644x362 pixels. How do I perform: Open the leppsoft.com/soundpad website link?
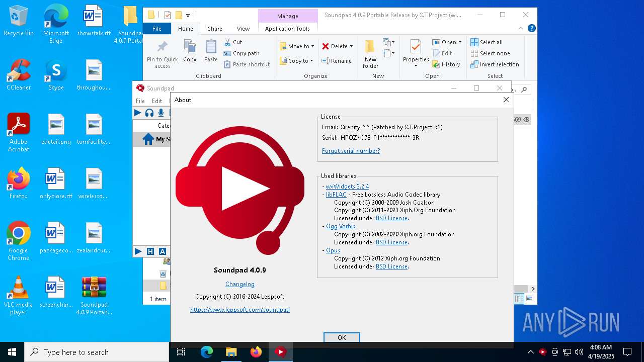coord(240,310)
